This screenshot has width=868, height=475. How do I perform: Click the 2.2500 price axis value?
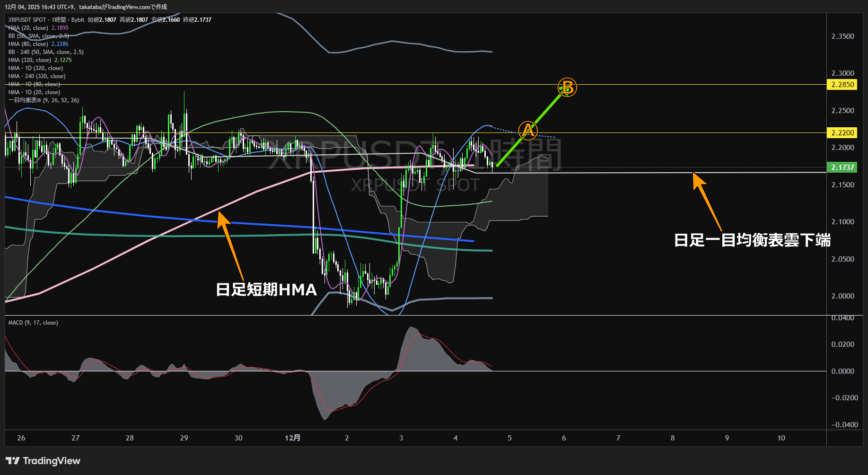842,111
